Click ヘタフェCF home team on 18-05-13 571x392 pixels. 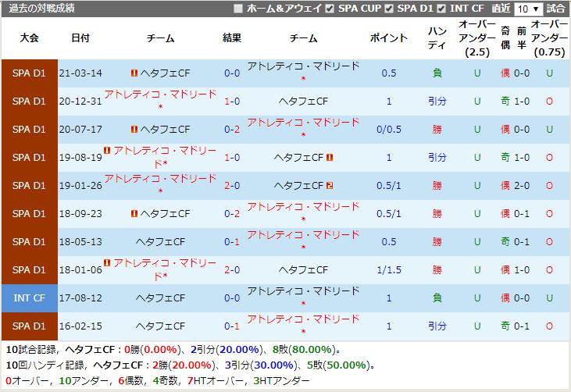[x=161, y=241]
